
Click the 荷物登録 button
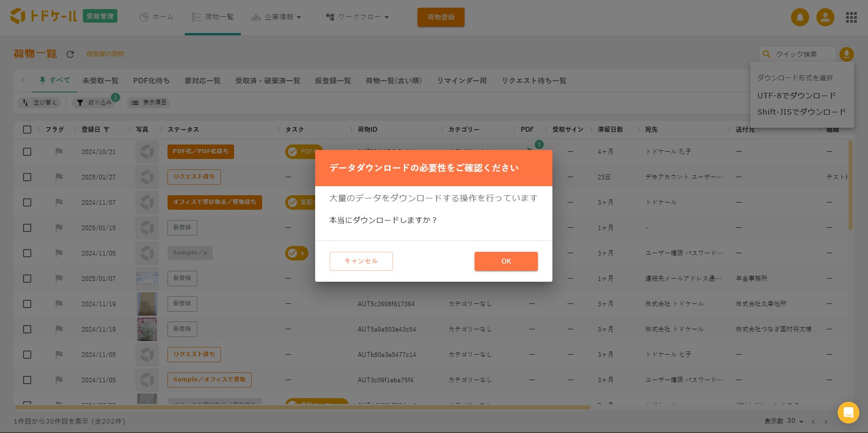coord(441,17)
